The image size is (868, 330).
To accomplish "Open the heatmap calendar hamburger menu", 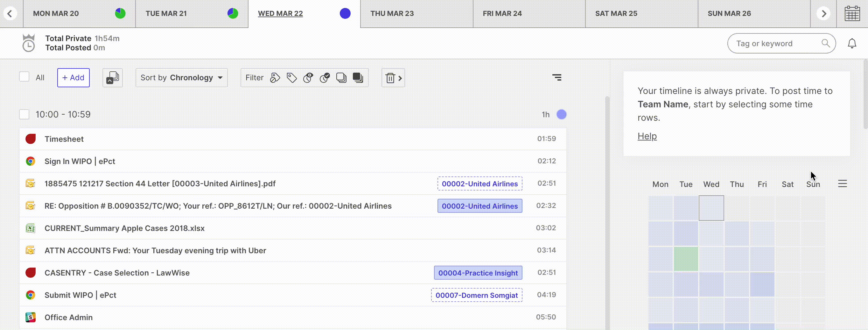I will (x=843, y=183).
